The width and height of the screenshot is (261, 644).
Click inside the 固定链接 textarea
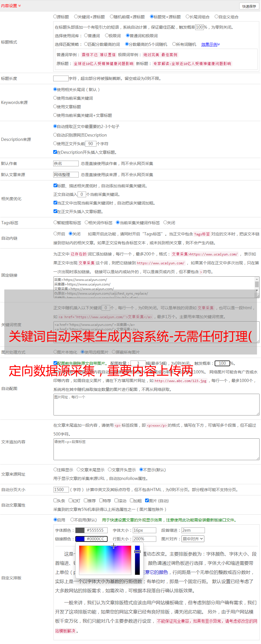point(157,287)
